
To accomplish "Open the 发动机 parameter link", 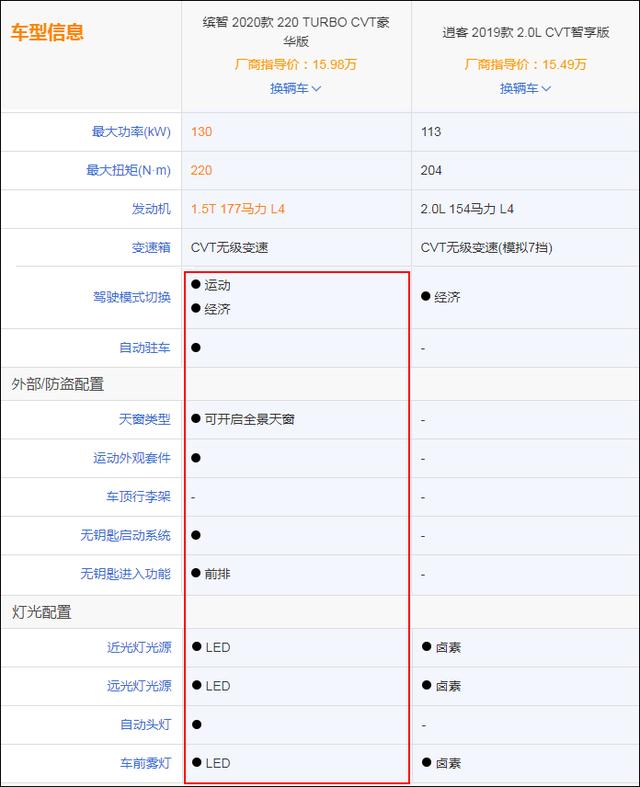I will tap(151, 209).
